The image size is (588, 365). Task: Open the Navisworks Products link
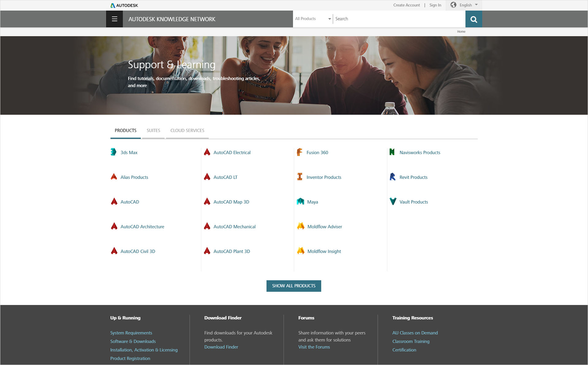click(420, 152)
